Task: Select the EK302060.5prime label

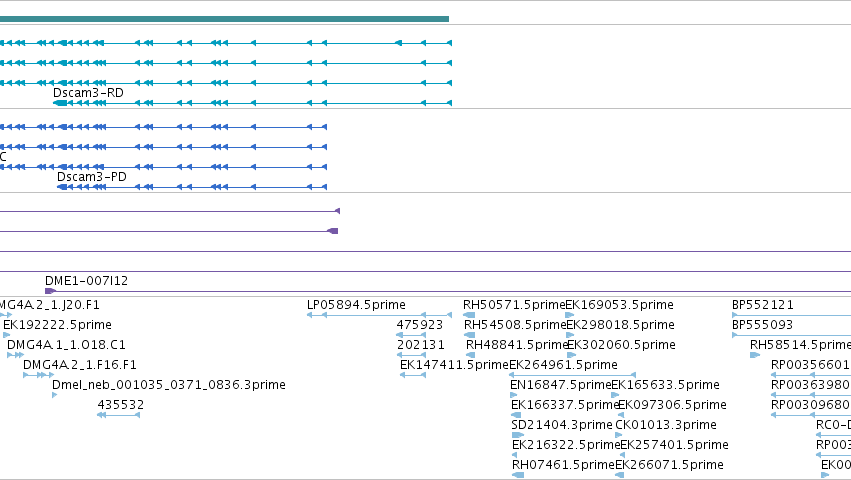Action: [x=621, y=345]
